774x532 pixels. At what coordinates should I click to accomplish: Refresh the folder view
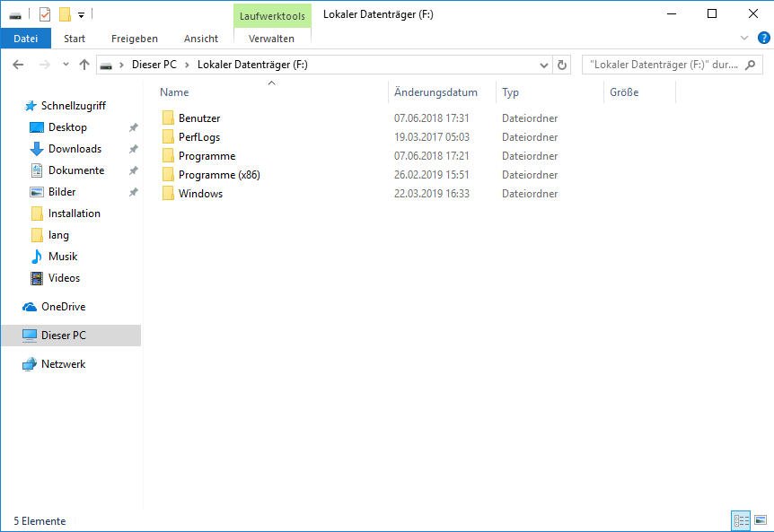[562, 65]
